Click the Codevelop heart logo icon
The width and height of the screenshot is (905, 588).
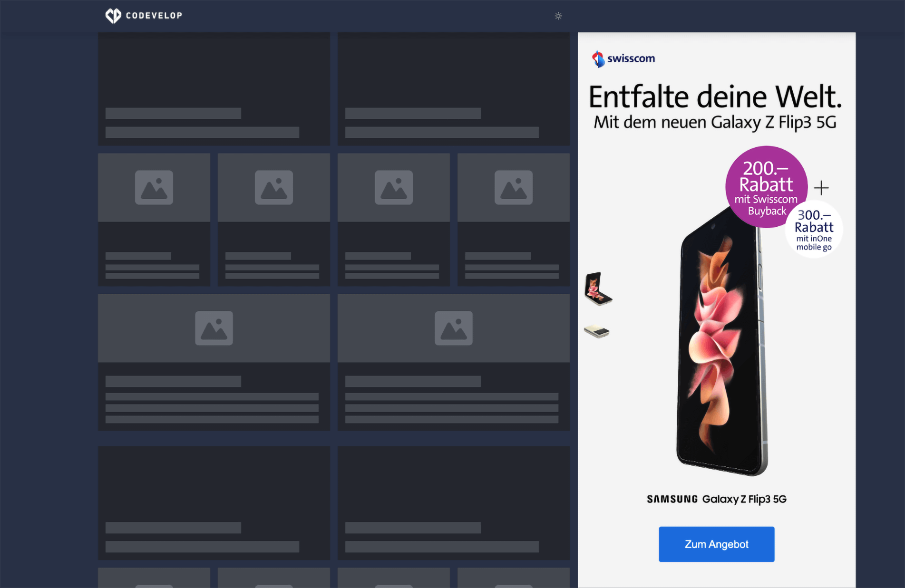click(113, 16)
